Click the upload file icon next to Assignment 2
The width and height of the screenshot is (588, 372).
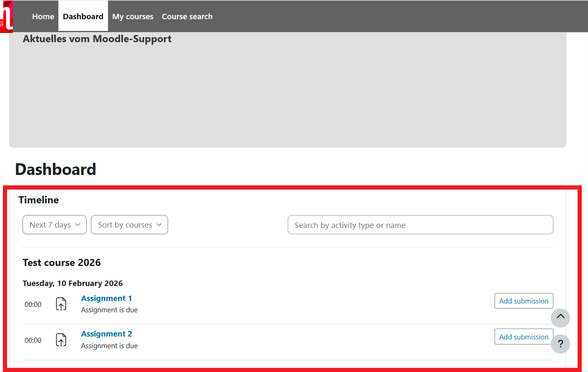[x=61, y=340]
